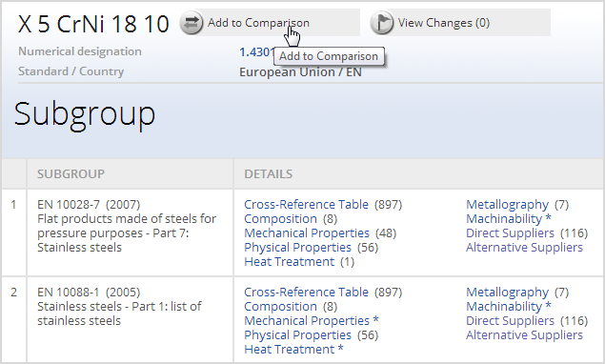Open Composition link in EN 10088-1 row
The height and width of the screenshot is (364, 605).
point(280,306)
